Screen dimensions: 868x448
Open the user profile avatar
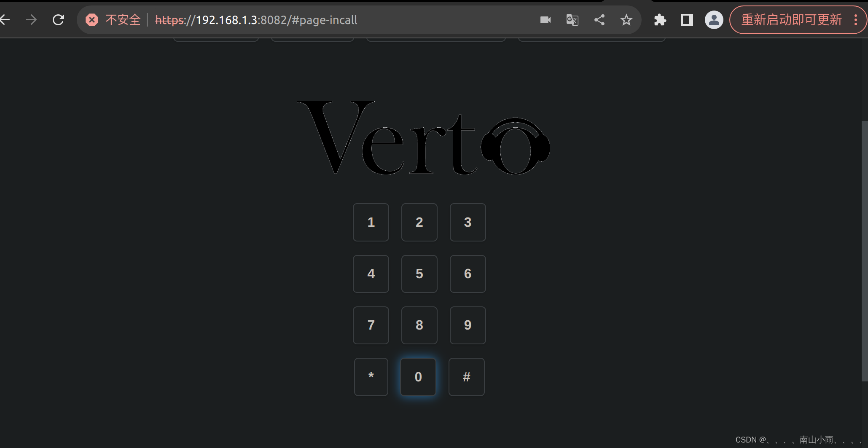(714, 20)
